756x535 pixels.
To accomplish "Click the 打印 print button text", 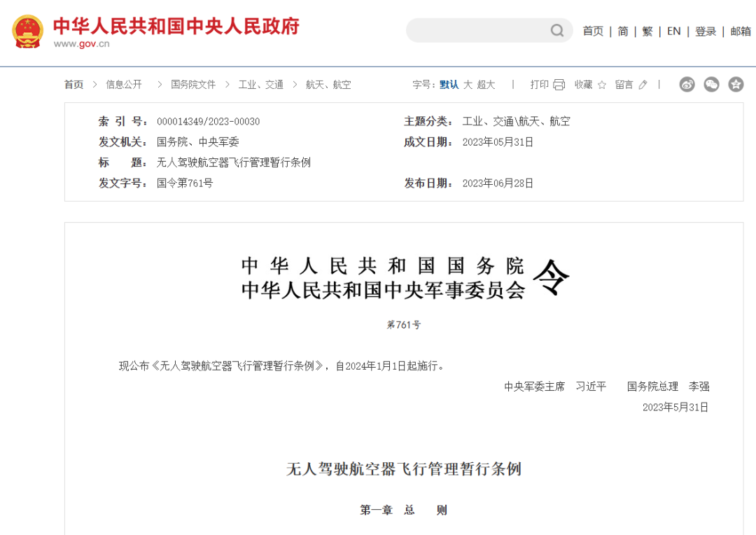I will (x=540, y=85).
